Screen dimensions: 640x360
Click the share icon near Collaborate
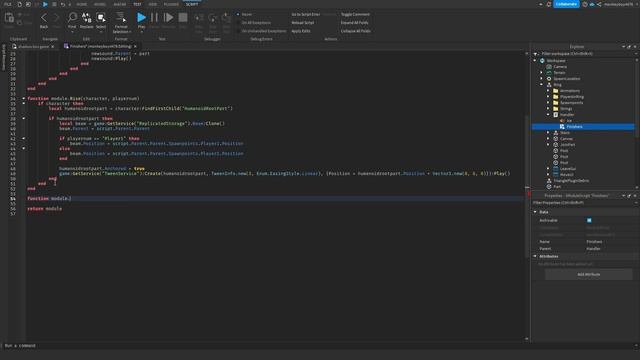click(x=599, y=4)
